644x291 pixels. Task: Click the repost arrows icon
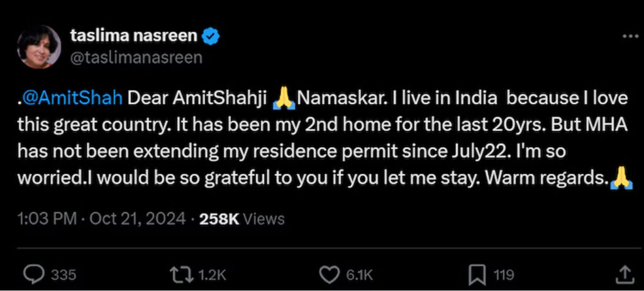pos(181,274)
